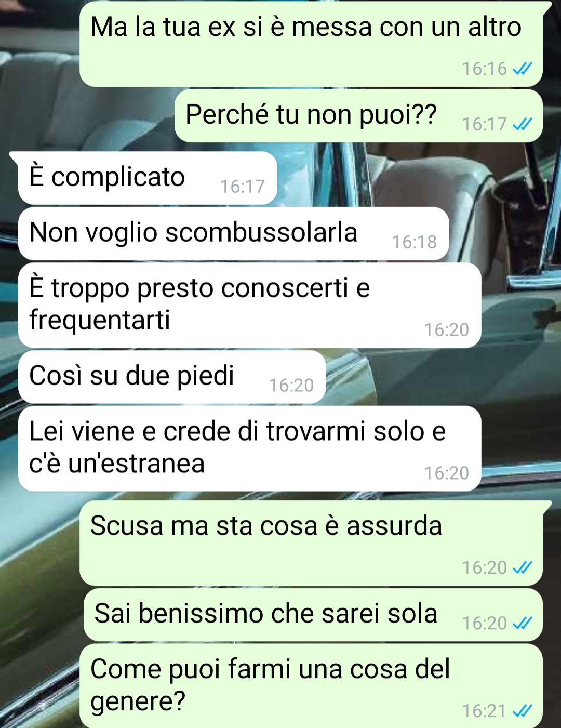Click blue ticks on 'Come puoi farmi' message
Image resolution: width=561 pixels, height=728 pixels.
point(522,711)
